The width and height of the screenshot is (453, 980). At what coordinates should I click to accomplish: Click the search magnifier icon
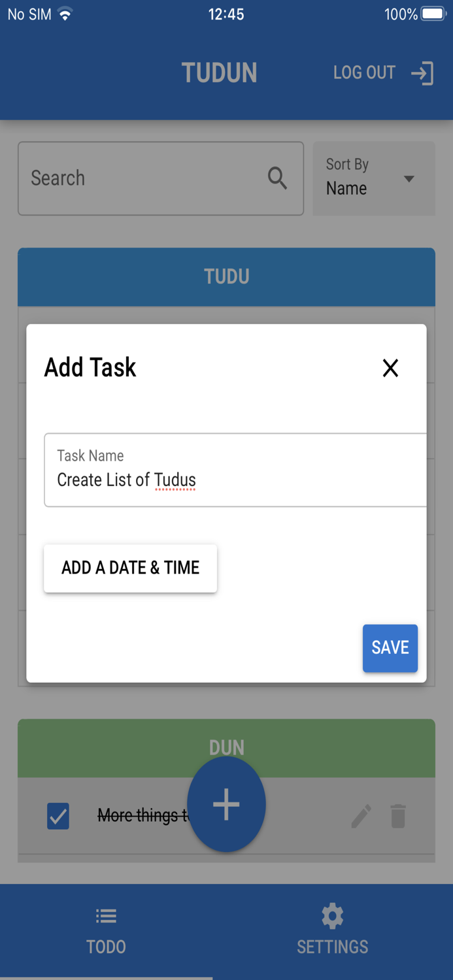click(277, 178)
